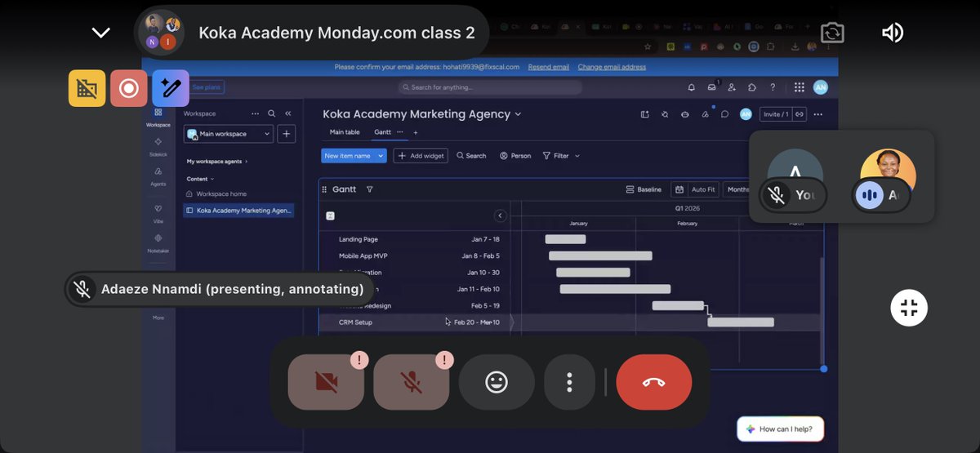Tap the yellow crossed-out icon near the presentation
Screen dimensions: 980x453
tap(87, 88)
